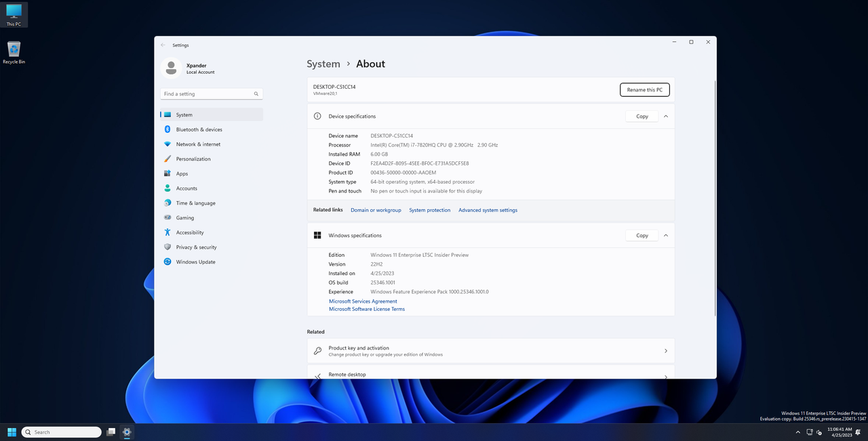Click the Device specifications info icon
The width and height of the screenshot is (868, 441).
pos(317,117)
